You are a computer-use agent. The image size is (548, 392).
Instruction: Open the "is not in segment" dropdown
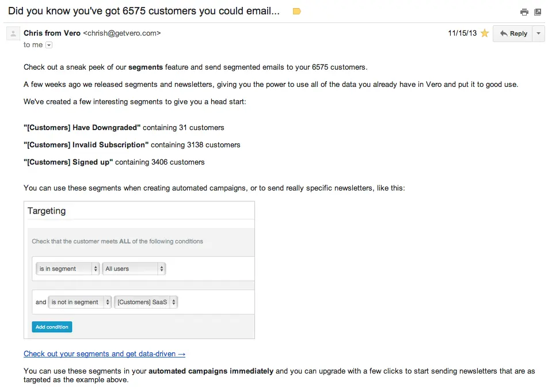tap(80, 302)
